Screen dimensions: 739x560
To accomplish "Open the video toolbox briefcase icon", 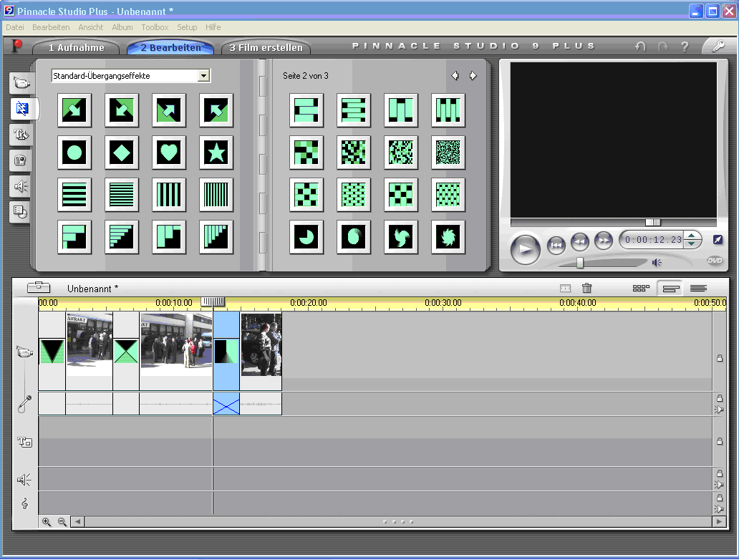I will [39, 286].
